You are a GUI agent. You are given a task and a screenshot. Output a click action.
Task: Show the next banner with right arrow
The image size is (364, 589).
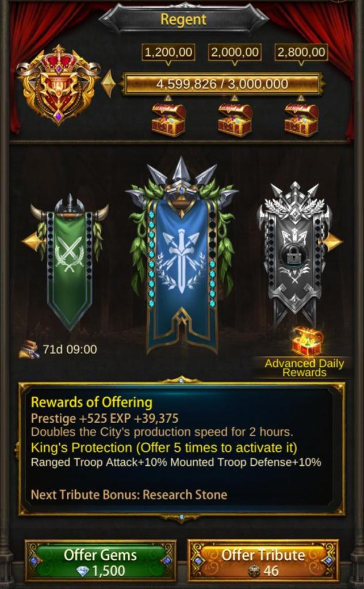point(332,242)
